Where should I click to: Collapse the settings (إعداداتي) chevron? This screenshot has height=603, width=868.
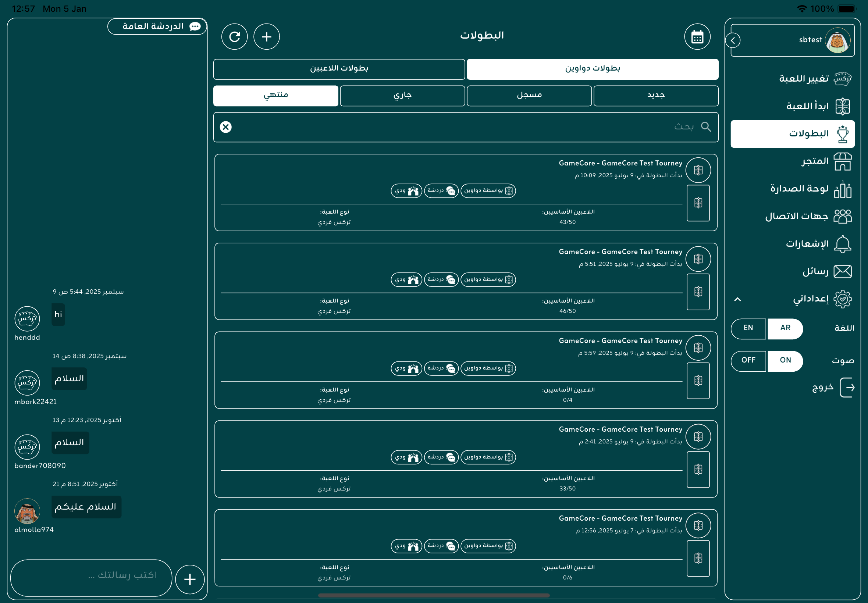[737, 299]
